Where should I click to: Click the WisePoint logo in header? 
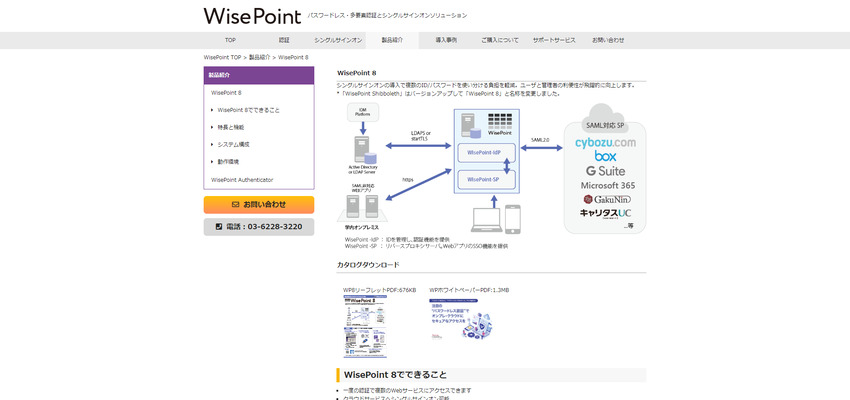(252, 16)
